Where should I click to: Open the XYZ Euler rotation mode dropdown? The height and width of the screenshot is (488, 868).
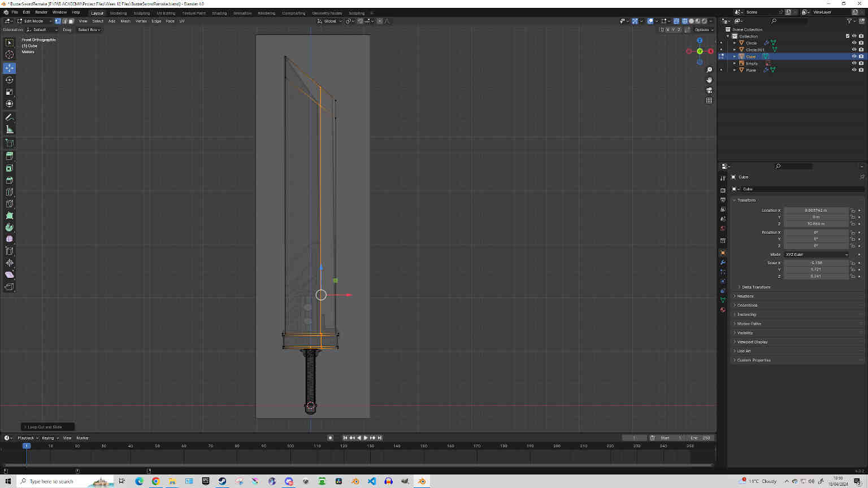coord(816,254)
